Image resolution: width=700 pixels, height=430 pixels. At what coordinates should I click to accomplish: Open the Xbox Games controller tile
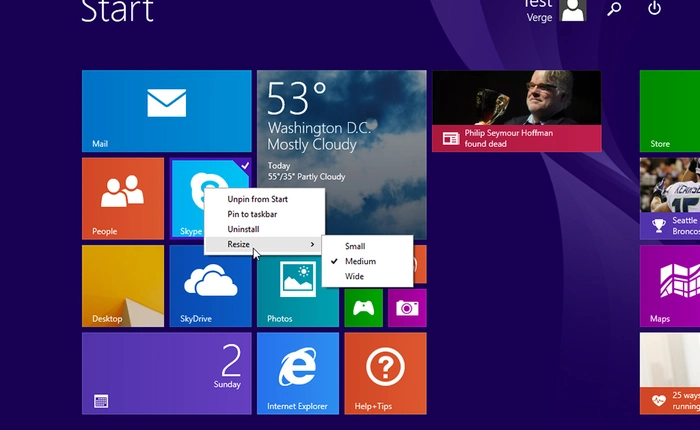363,308
